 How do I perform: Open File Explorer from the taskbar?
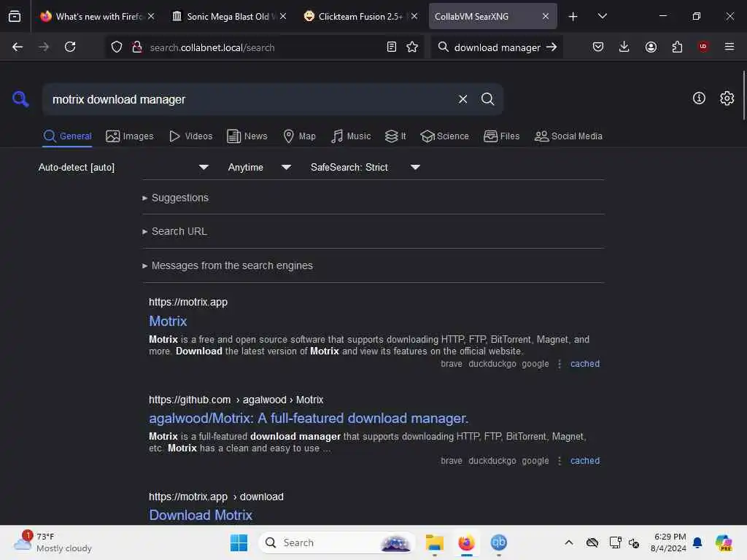point(435,542)
